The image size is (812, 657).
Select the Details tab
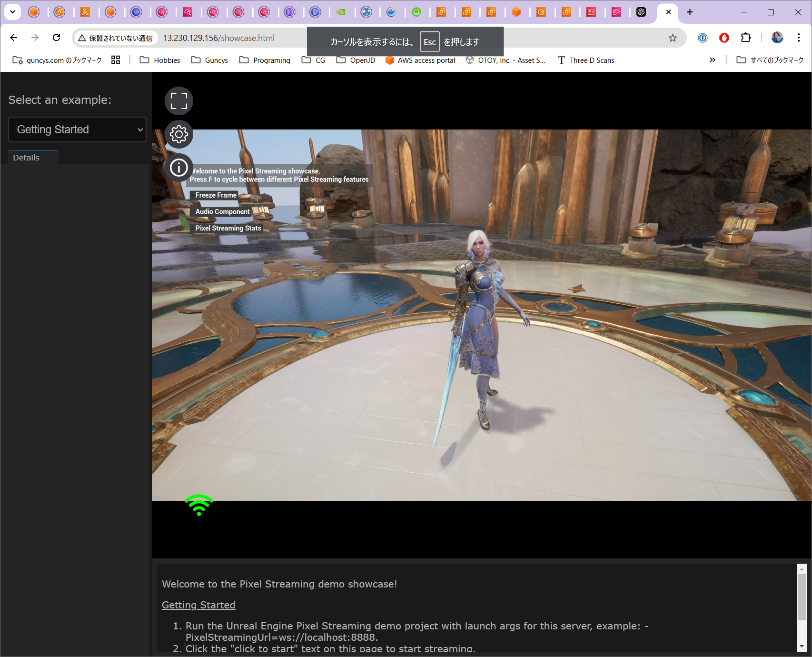(33, 158)
